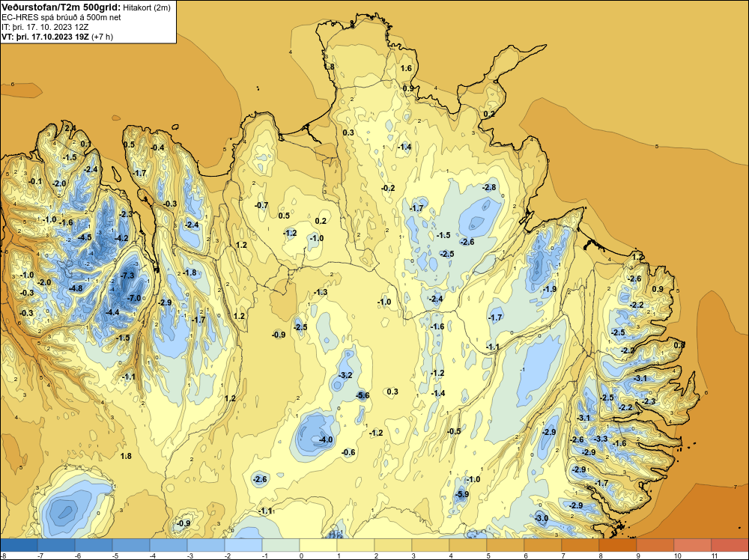Click the -4.4 temperature value
This screenshot has width=749, height=560.
(112, 312)
